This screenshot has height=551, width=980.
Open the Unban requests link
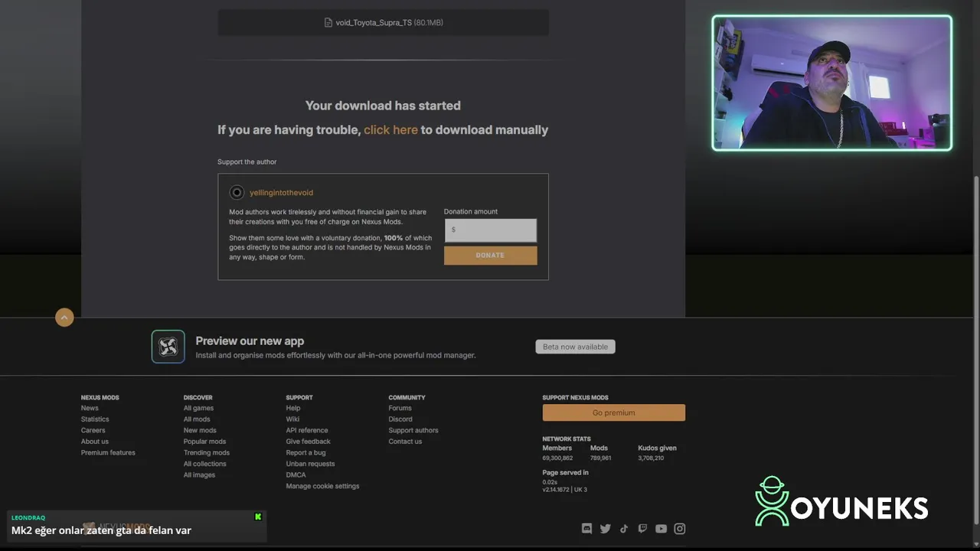pyautogui.click(x=310, y=464)
